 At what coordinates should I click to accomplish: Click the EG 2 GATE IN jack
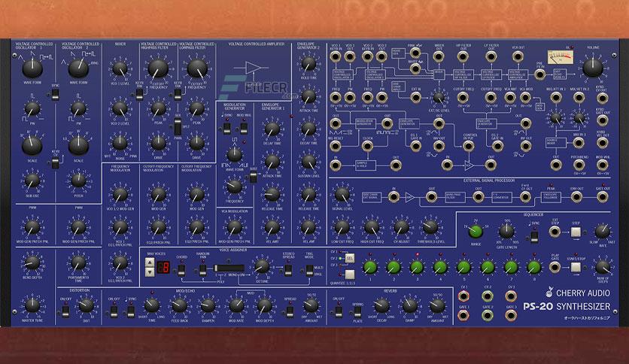coord(497,146)
